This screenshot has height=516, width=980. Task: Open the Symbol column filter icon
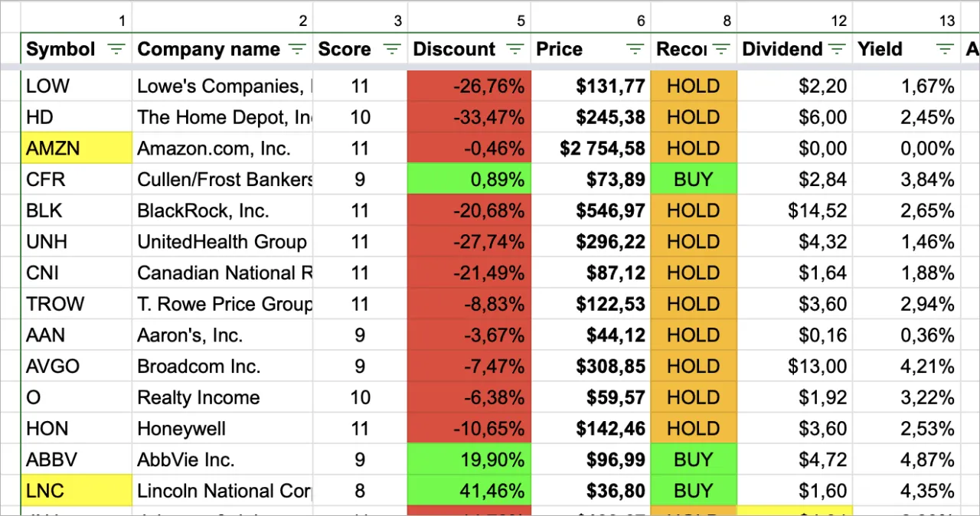pyautogui.click(x=116, y=50)
